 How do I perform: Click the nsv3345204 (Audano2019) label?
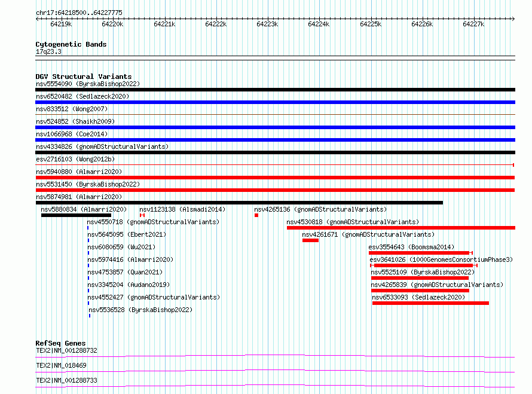click(x=129, y=285)
